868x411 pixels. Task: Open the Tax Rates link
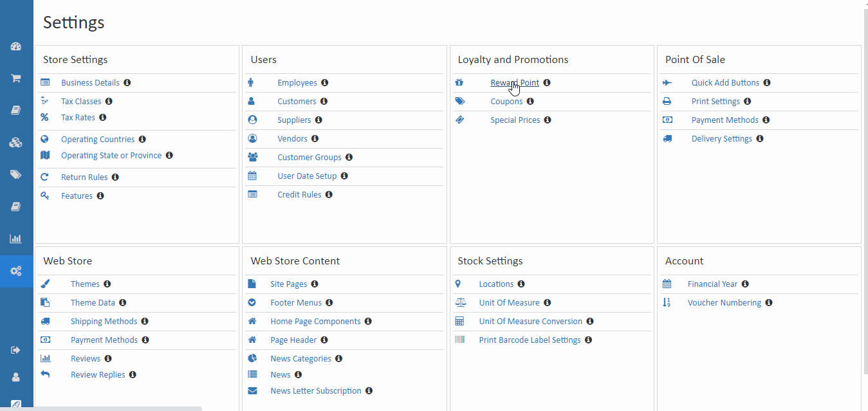point(78,118)
